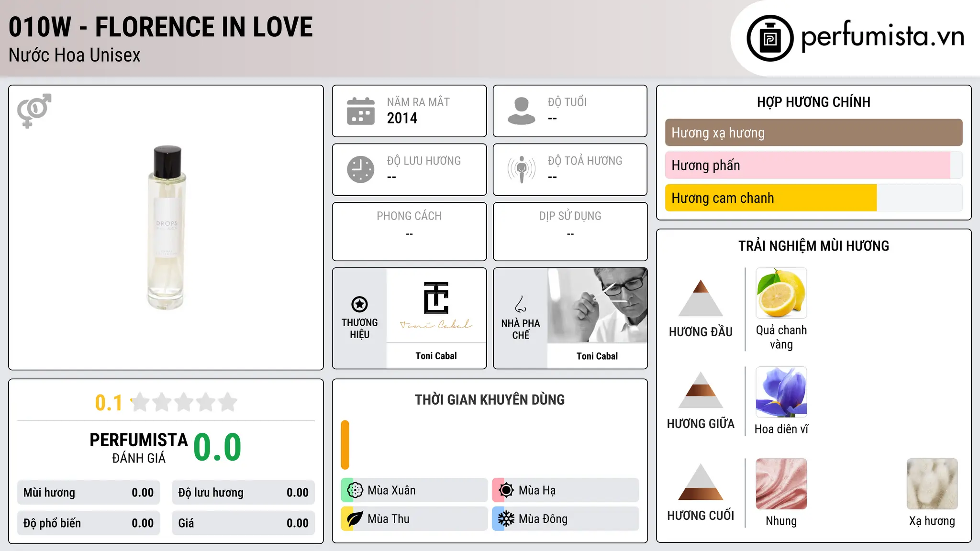The image size is (980, 551).
Task: Click the HỢP HƯƠNG CHÍNH heading
Action: [813, 102]
